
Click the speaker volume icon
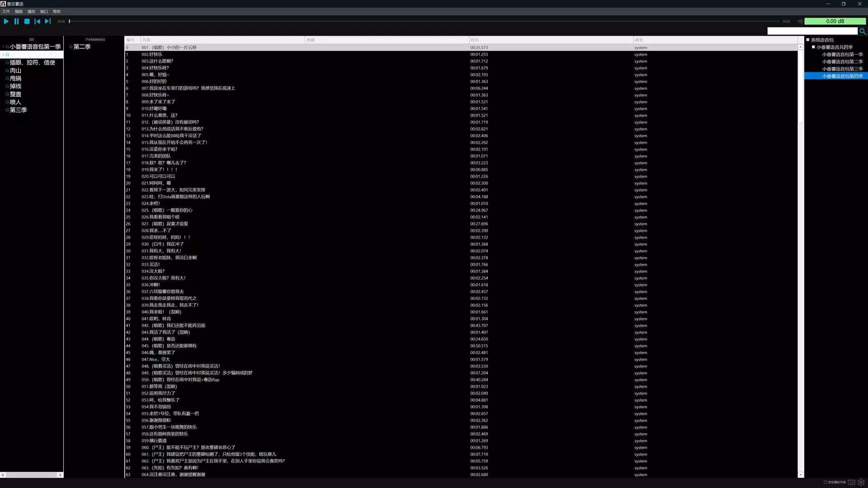coord(800,21)
